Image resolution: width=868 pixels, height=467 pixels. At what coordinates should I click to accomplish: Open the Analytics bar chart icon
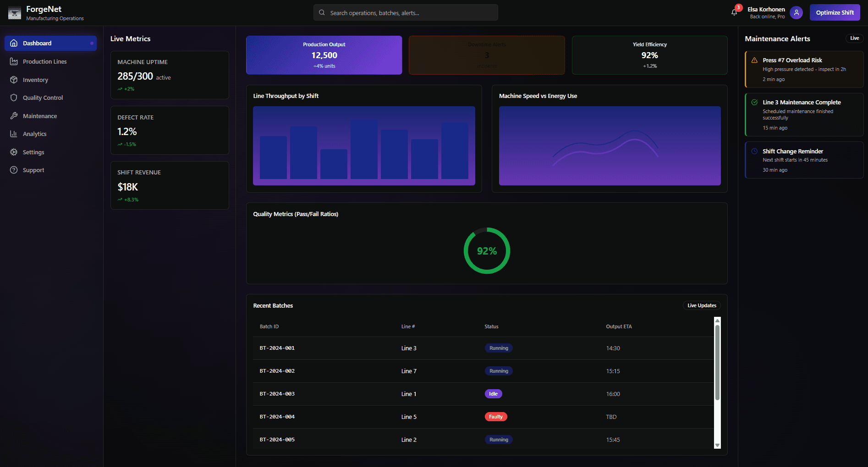14,134
